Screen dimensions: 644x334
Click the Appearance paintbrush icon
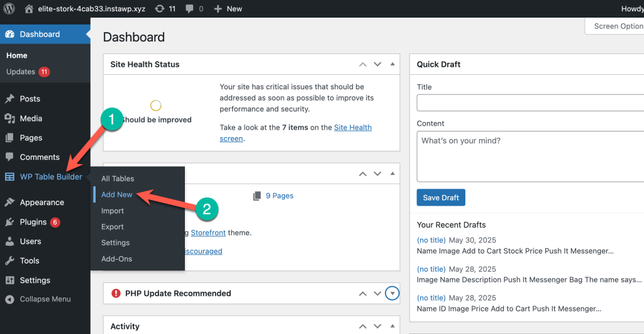9,203
